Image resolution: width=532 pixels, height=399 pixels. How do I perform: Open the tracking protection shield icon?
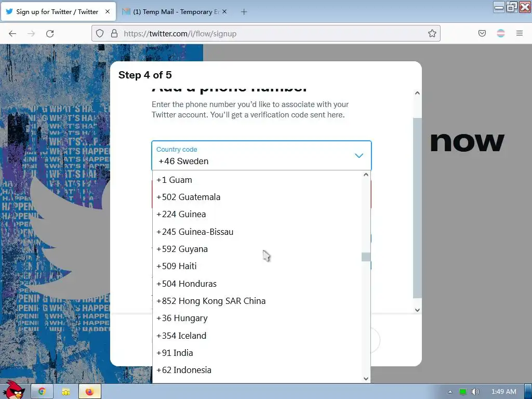pos(99,33)
